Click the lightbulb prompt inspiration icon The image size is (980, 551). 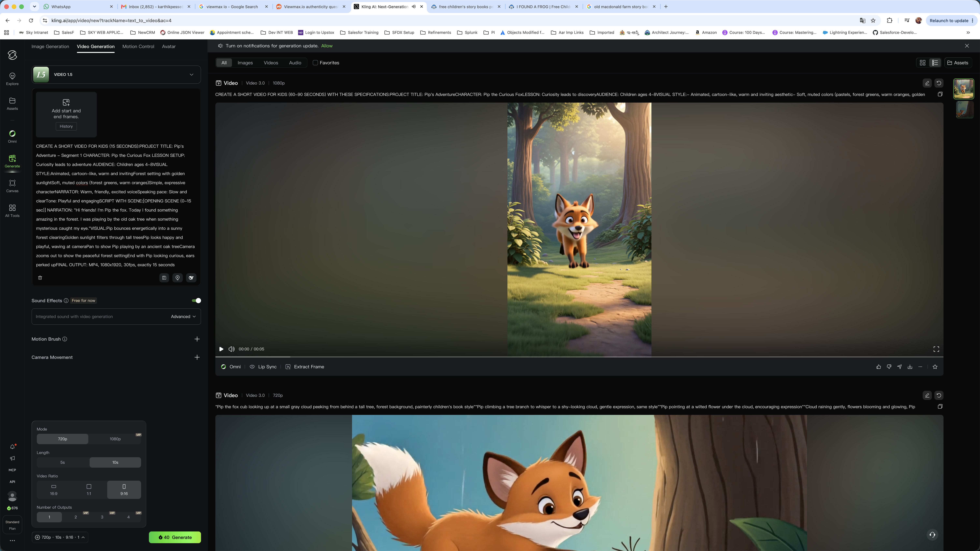pyautogui.click(x=178, y=278)
